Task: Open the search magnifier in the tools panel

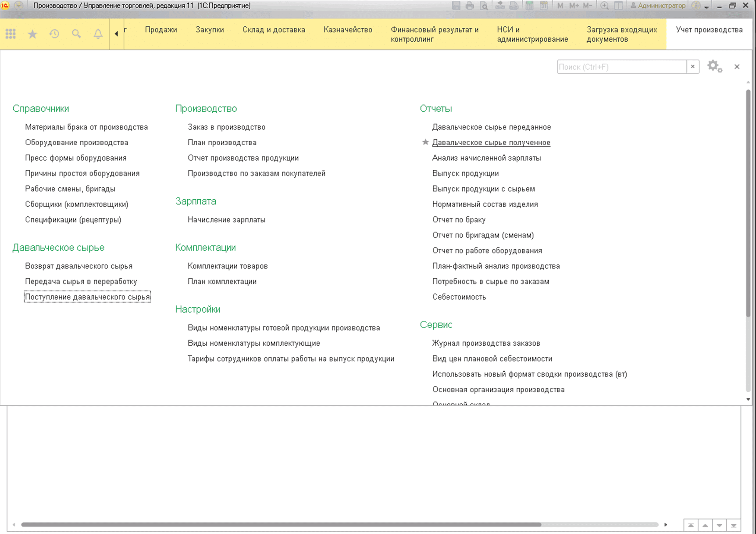Action: pyautogui.click(x=76, y=34)
